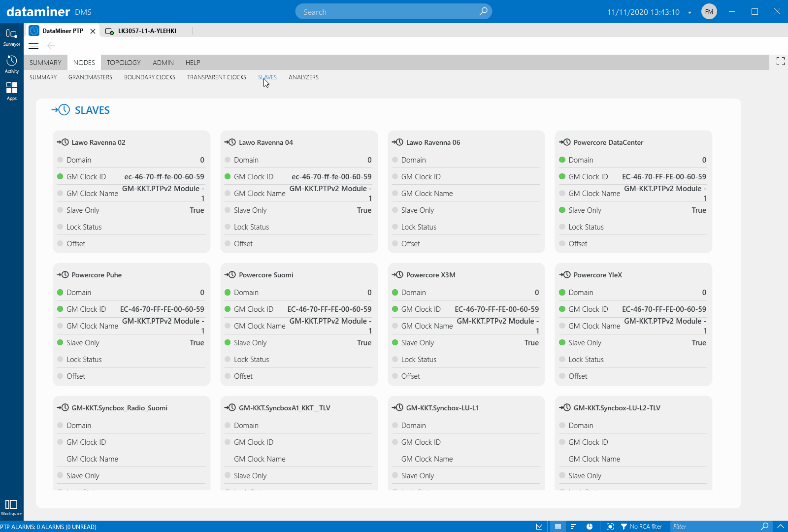Click the SLAVES heading clock icon
This screenshot has height=532, width=788.
click(61, 110)
